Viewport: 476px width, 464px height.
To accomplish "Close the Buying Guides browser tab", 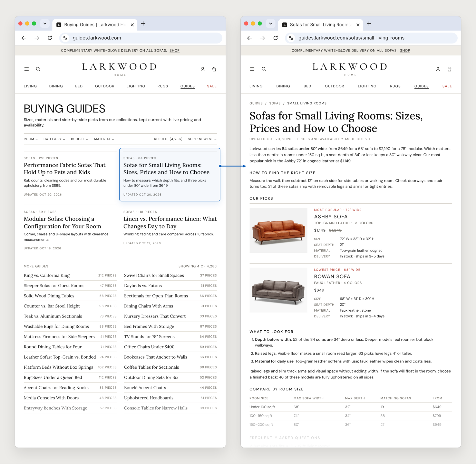I will [x=132, y=25].
